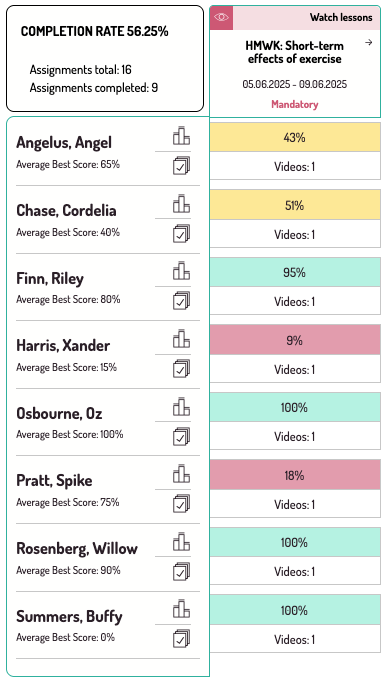
Task: Open assignments checklist icon for Harris, Xander
Action: pyautogui.click(x=181, y=369)
